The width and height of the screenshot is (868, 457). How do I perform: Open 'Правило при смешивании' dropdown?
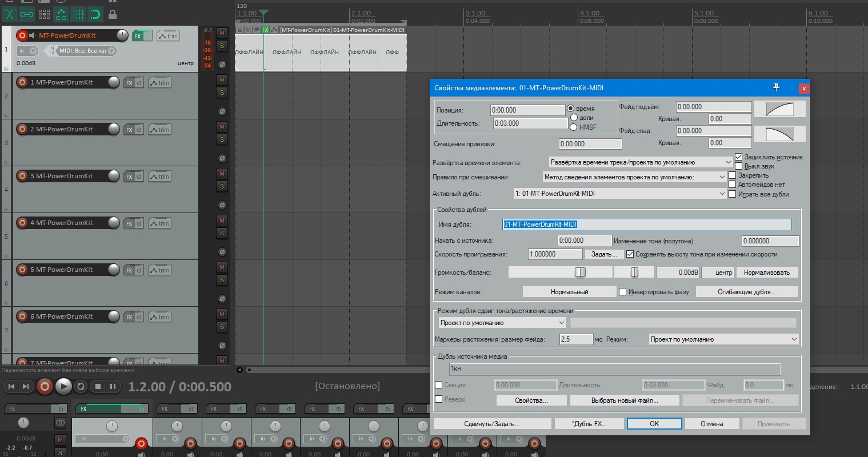[x=634, y=177]
